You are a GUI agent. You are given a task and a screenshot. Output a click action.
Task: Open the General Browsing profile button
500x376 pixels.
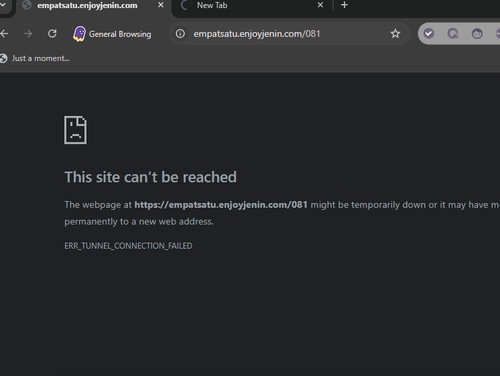tap(112, 34)
